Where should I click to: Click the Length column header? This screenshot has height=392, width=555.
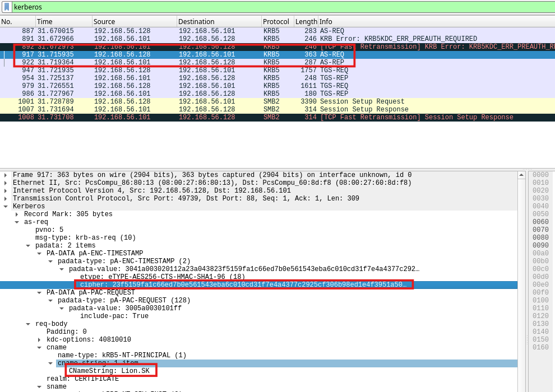(306, 21)
